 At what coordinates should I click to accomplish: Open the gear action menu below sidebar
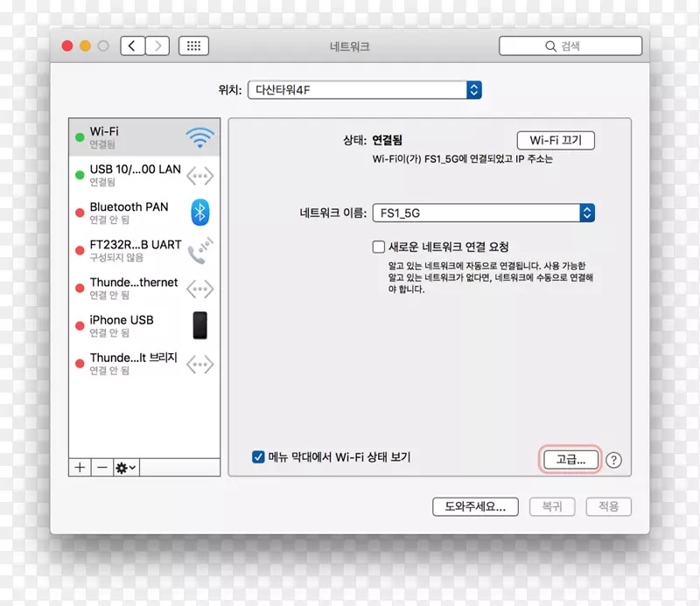(122, 467)
